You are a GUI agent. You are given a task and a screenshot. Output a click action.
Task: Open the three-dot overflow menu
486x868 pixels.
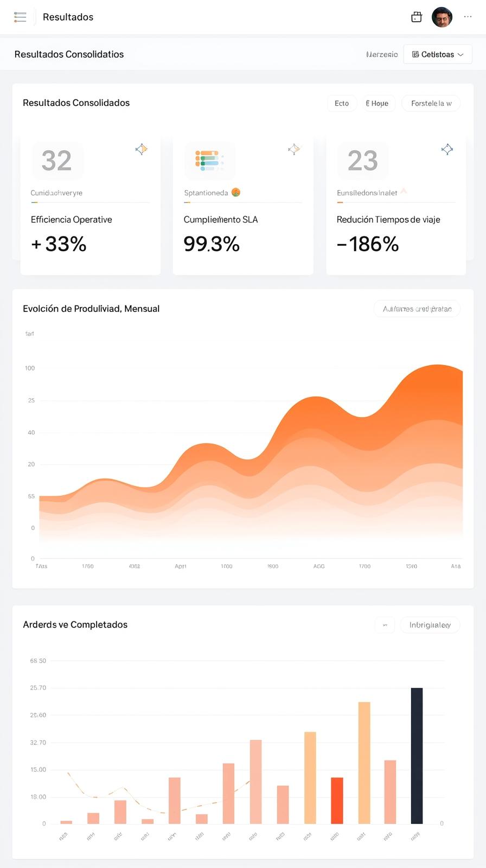(x=467, y=17)
